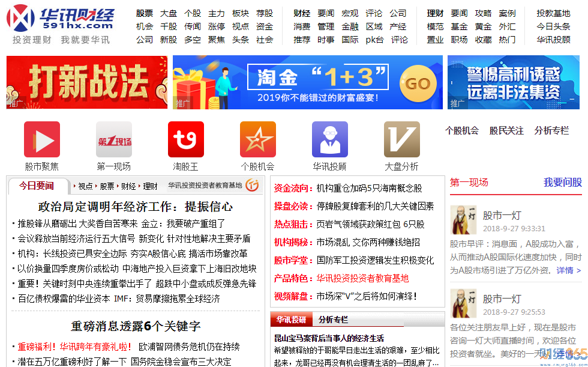Open 主力 in the top navigation

coord(217,13)
